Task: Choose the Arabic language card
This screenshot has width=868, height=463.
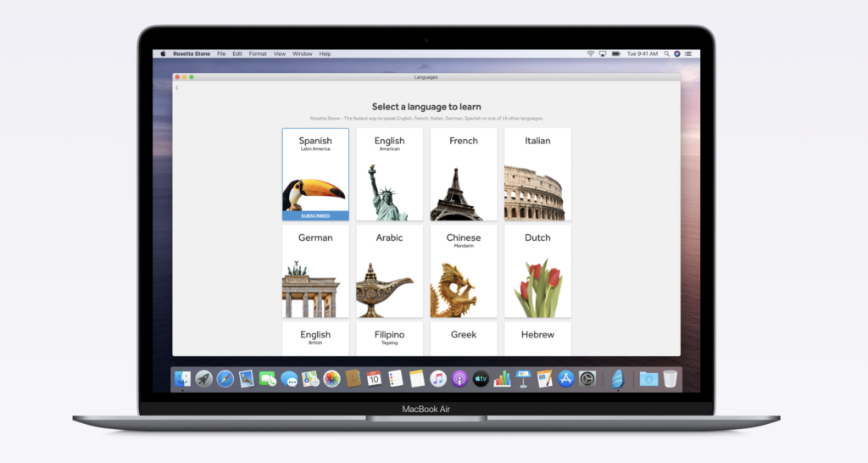Action: 390,271
